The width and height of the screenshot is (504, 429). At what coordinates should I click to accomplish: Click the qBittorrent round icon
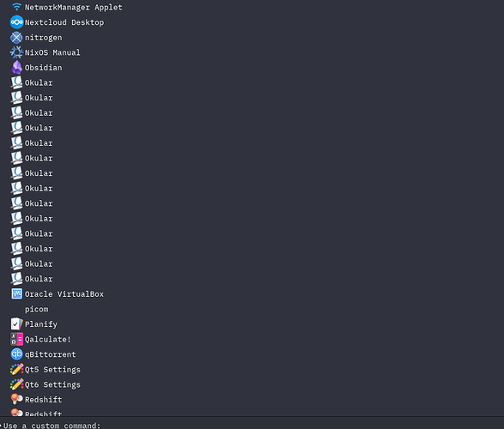click(x=16, y=354)
